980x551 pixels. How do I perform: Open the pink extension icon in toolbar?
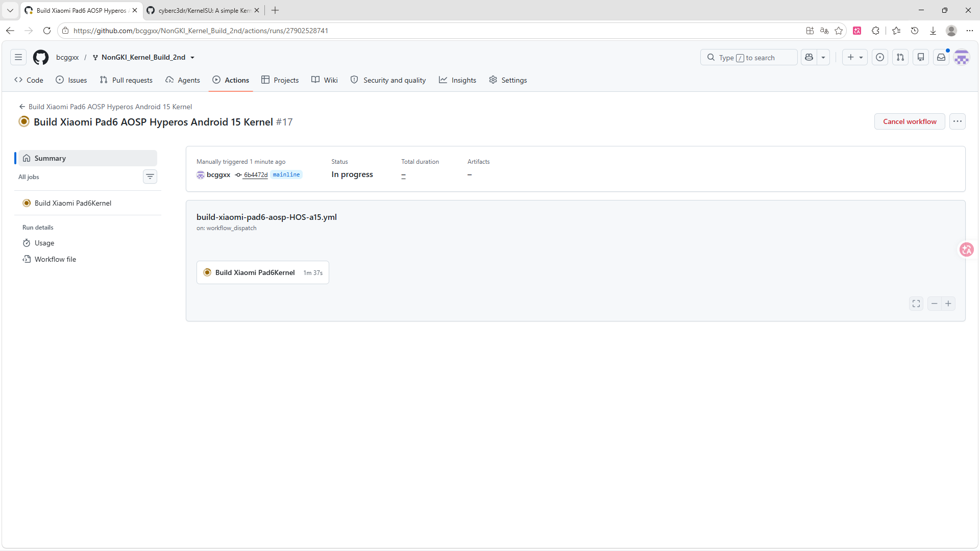tap(857, 31)
